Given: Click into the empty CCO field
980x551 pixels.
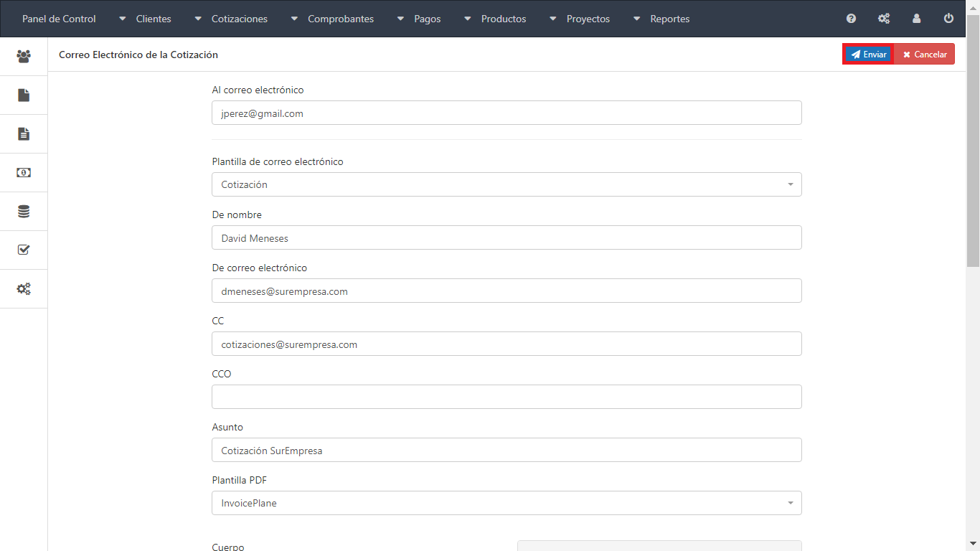Looking at the screenshot, I should [x=507, y=397].
